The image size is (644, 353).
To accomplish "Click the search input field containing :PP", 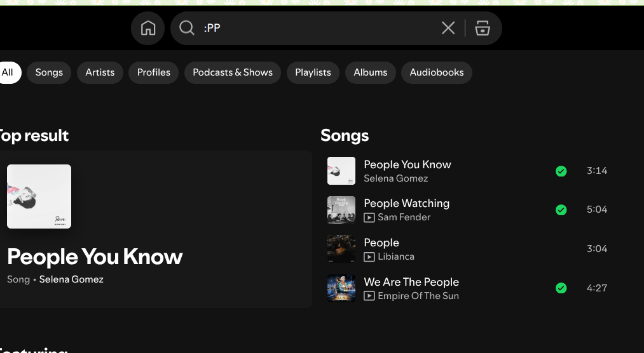I will click(x=318, y=28).
